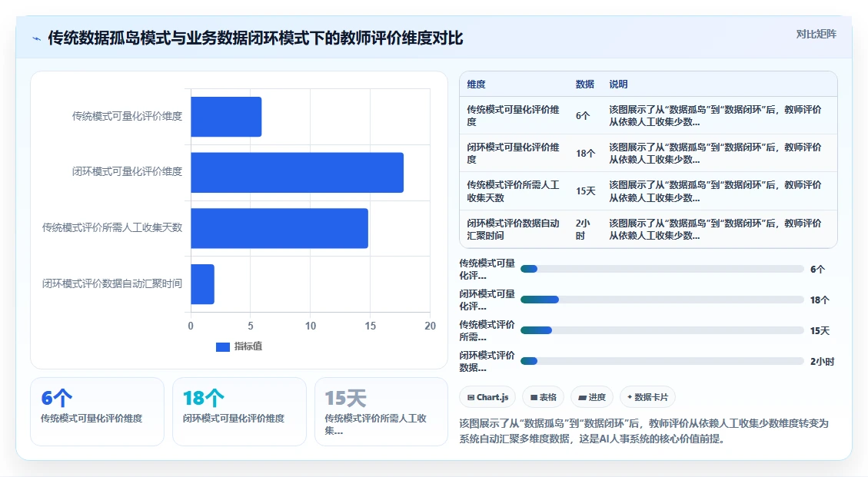Click the progress bar showing 2小时
This screenshot has height=477, width=868.
coord(662,361)
